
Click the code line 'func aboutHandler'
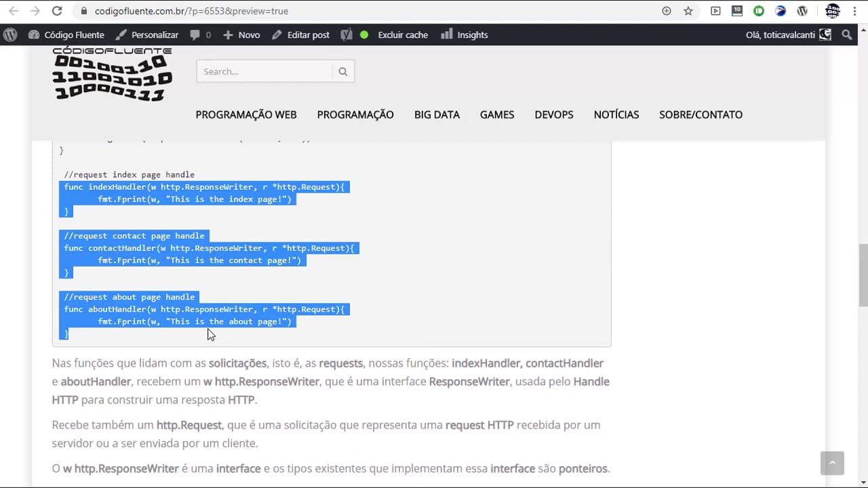click(x=204, y=309)
